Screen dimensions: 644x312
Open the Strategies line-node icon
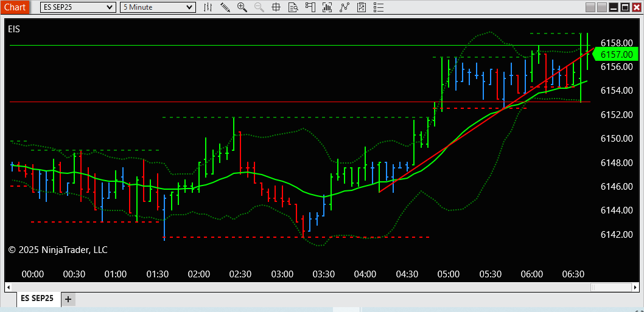[344, 7]
